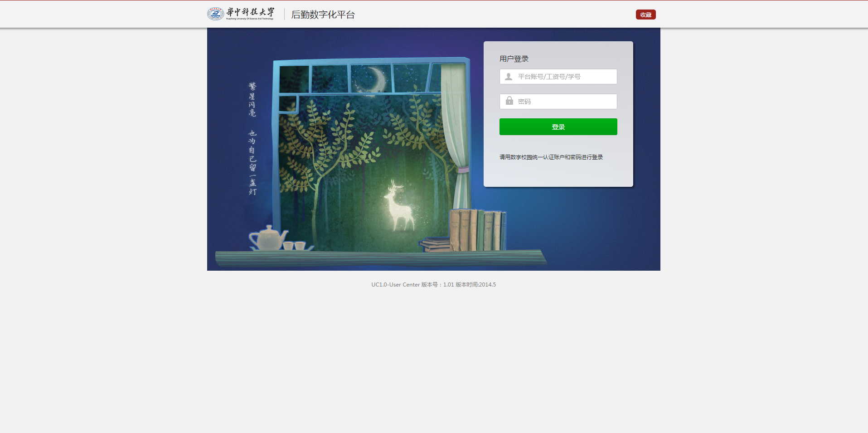Click the 请用数字校园统一认证账户 hint text
This screenshot has width=868, height=433.
point(551,157)
